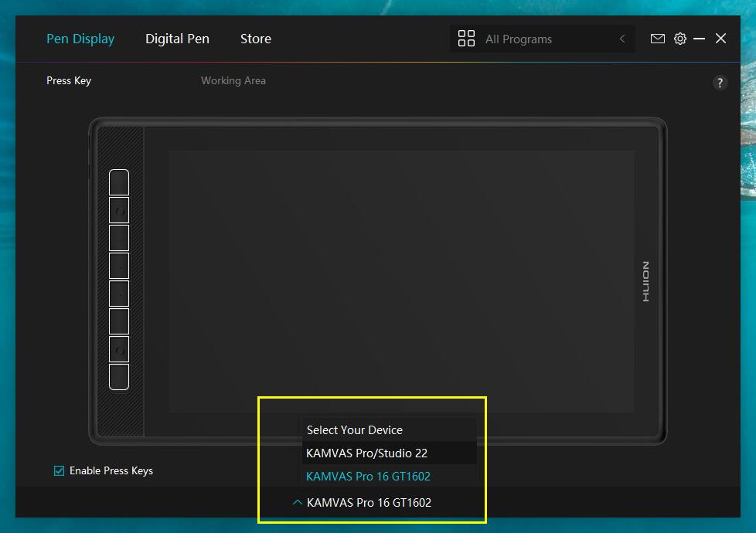
Task: Click the current device name KAMVAS Pro 16 GT1602
Action: tap(369, 503)
